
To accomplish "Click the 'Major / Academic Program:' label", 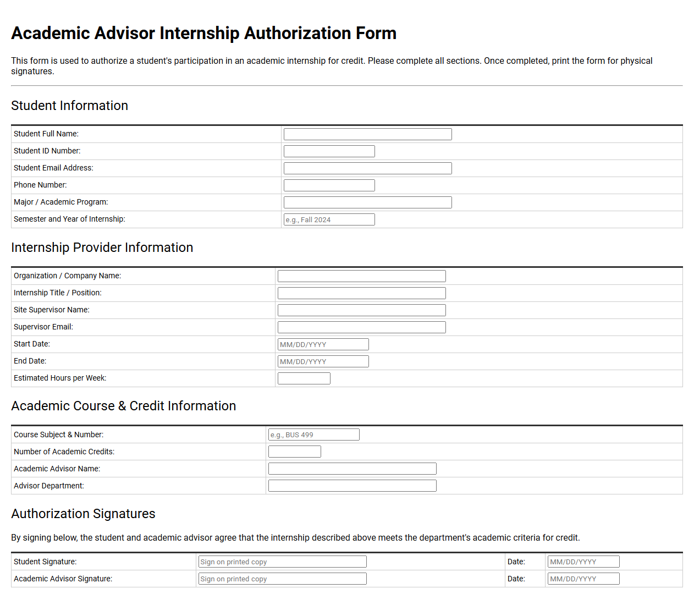I will [61, 202].
